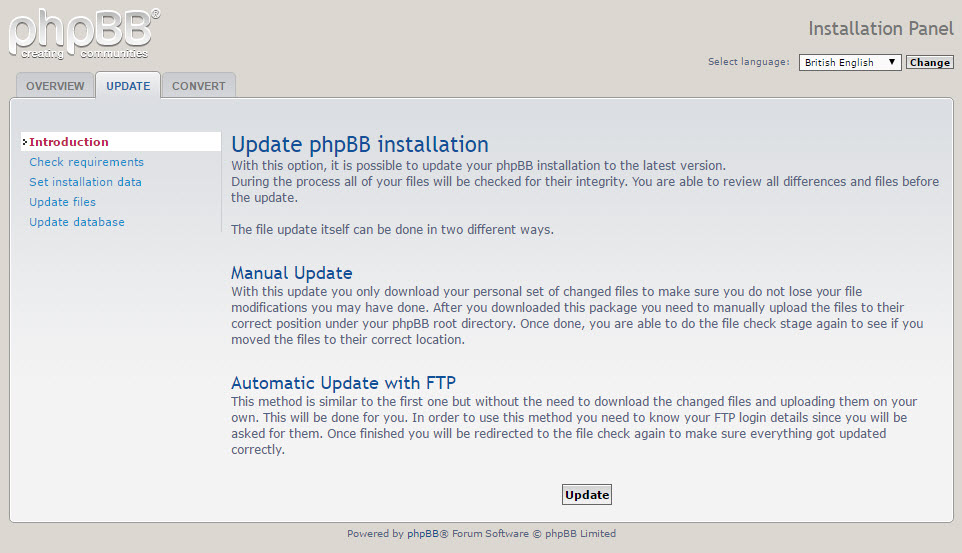
Task: Open the British English language dropdown
Action: 849,62
